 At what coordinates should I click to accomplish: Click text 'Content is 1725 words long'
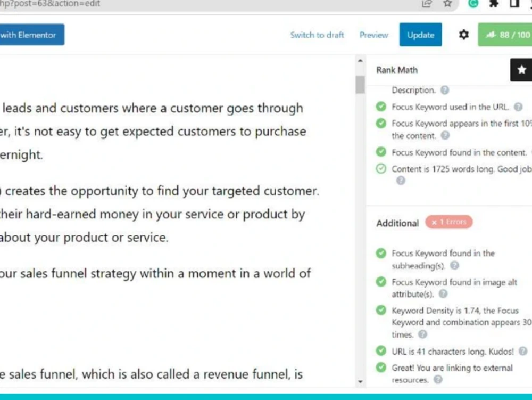[x=443, y=169]
